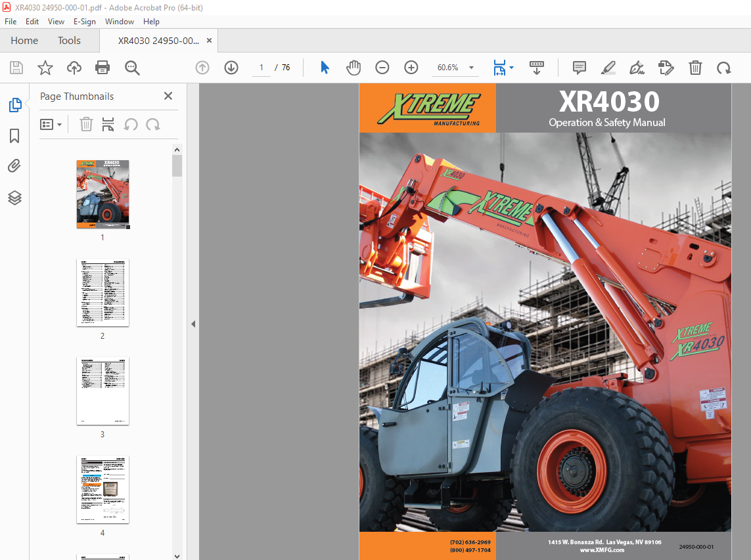Open Page Thumbnails sidebar icon

15,105
